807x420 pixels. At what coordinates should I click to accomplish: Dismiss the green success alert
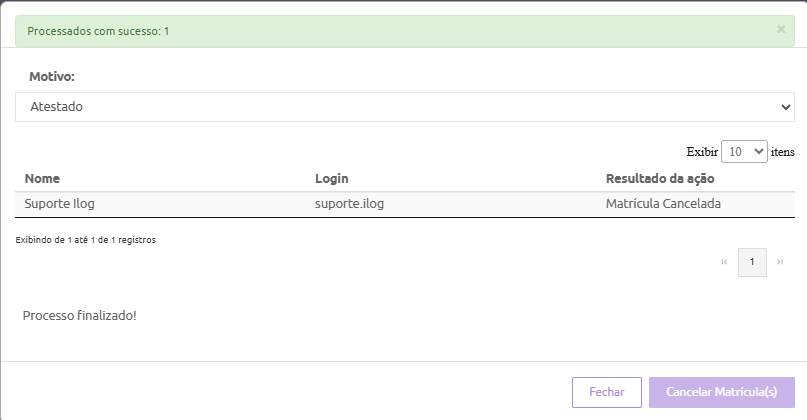click(x=781, y=30)
